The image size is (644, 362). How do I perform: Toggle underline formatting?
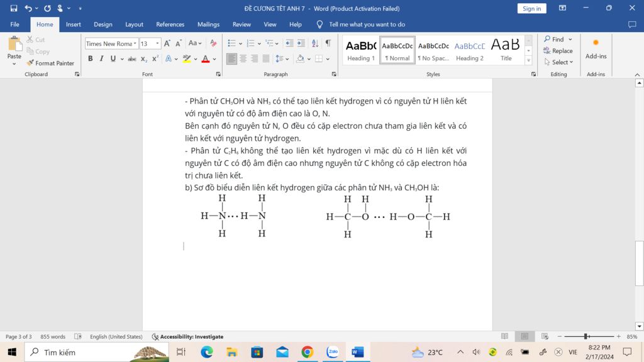(113, 58)
